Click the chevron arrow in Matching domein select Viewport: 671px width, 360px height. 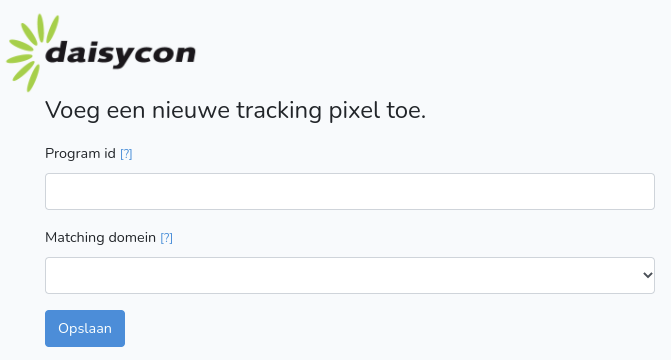[647, 275]
